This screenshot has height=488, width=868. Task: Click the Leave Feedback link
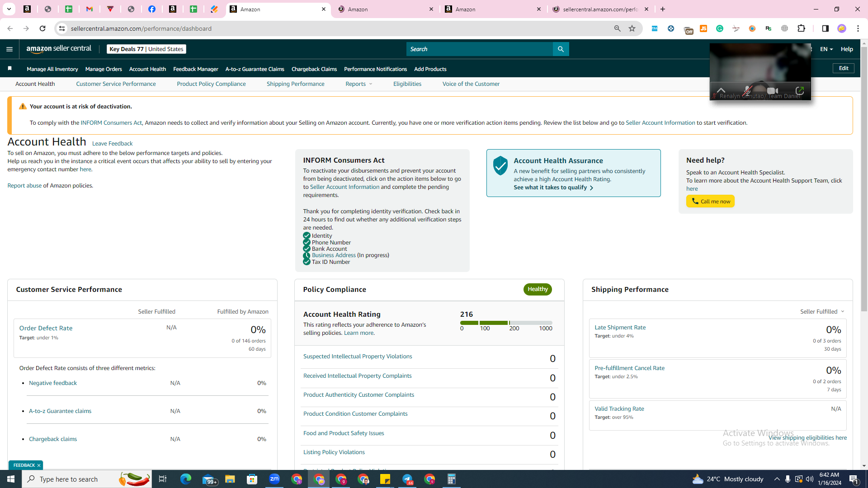pos(112,144)
